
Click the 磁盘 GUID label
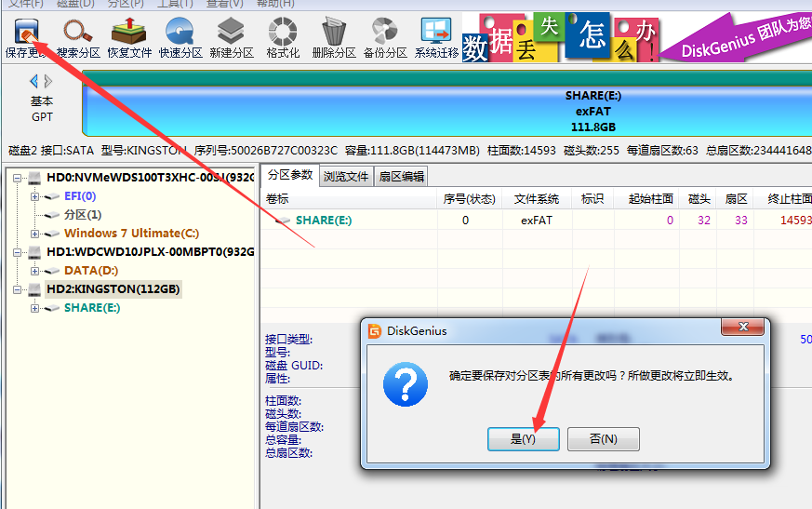pyautogui.click(x=294, y=366)
